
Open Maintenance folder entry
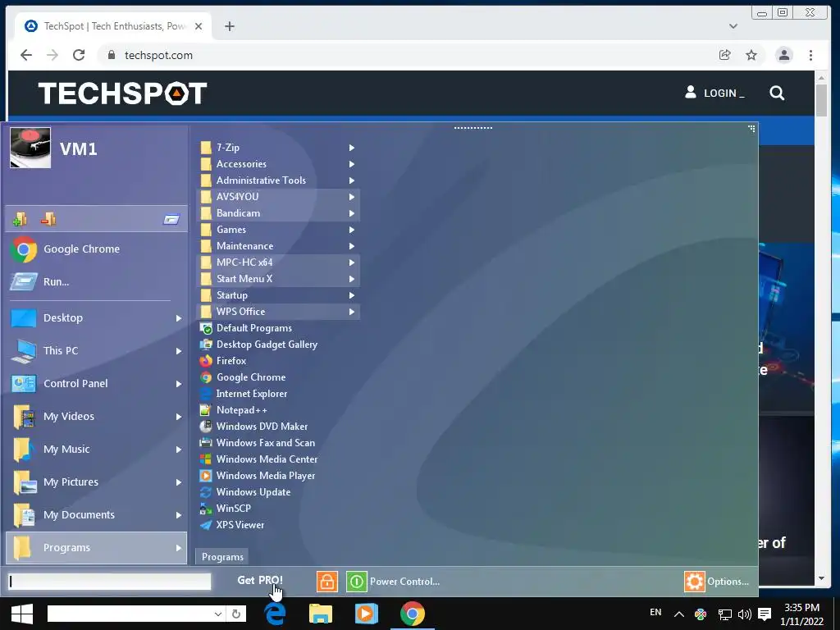pyautogui.click(x=278, y=246)
